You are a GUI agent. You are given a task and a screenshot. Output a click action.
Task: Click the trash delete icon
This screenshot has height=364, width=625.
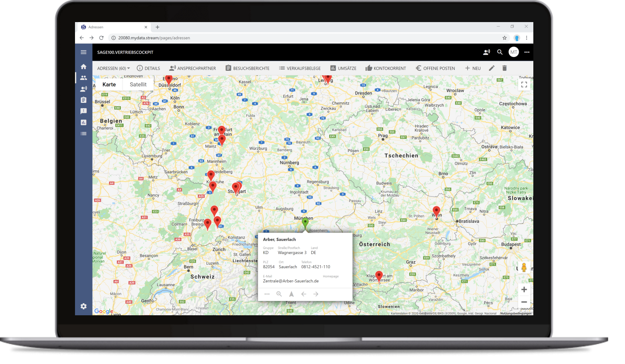coord(504,68)
